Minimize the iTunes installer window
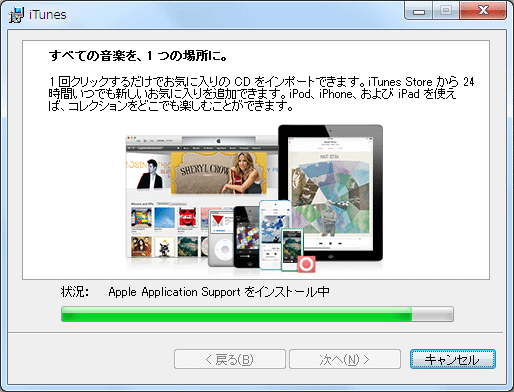514x392 pixels. click(419, 12)
